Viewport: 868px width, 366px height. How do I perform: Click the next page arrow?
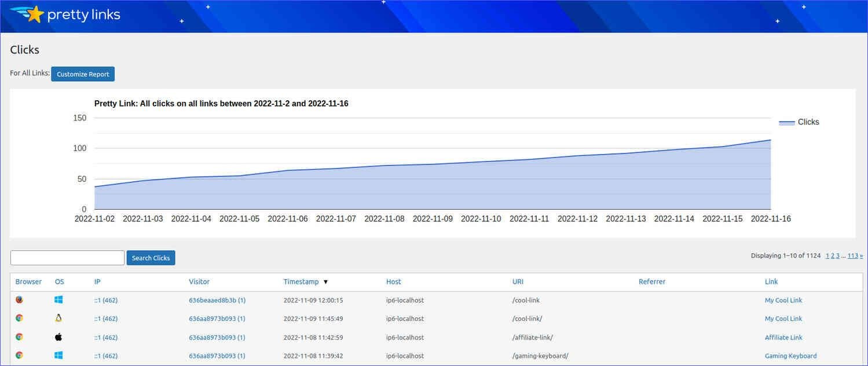pos(861,255)
